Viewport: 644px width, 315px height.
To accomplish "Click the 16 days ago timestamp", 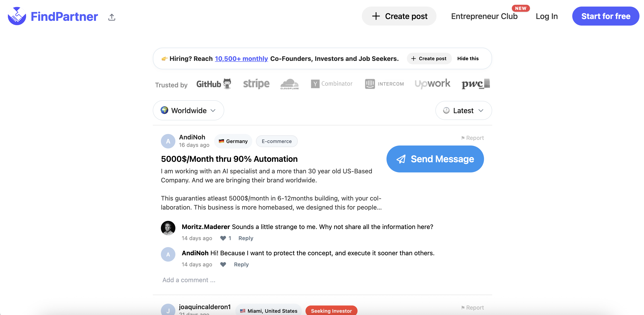I will pos(194,145).
